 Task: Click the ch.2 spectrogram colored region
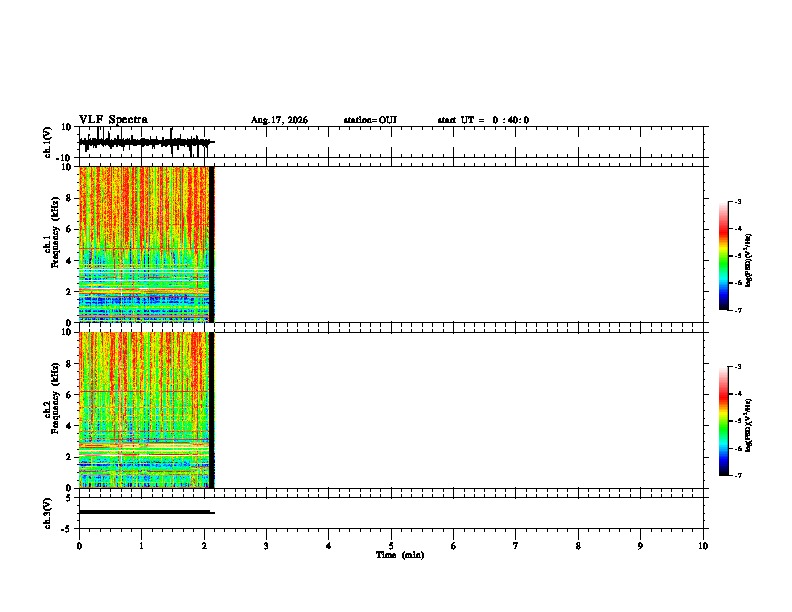coord(144,410)
